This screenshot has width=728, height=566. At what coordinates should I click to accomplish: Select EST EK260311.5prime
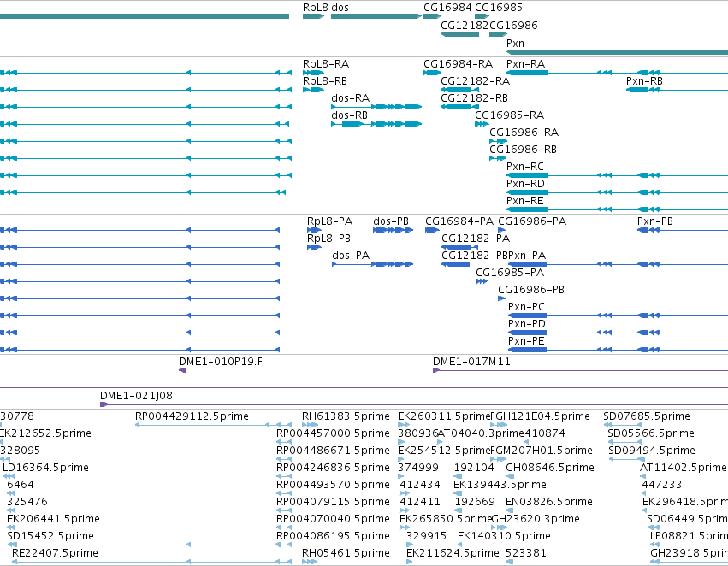444,416
